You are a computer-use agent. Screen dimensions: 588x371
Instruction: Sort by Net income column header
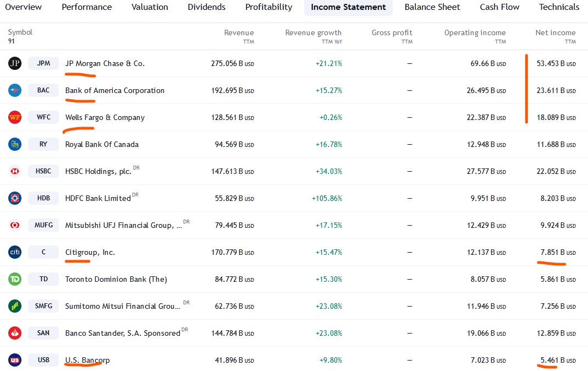coord(555,33)
